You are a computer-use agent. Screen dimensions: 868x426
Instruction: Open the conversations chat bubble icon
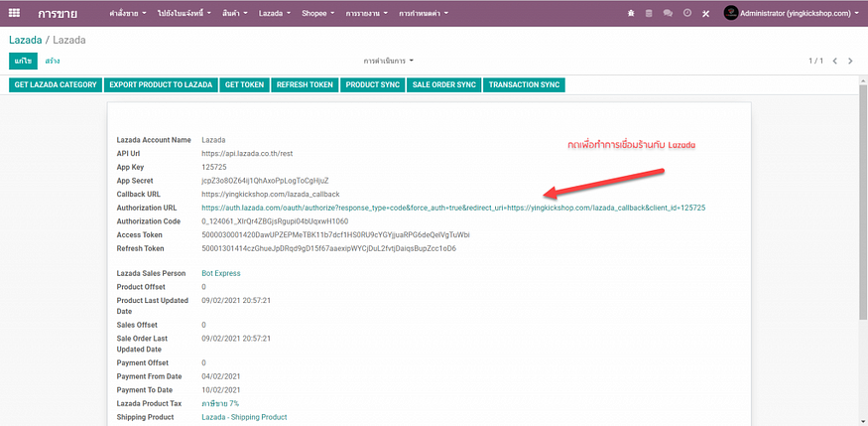[x=668, y=13]
